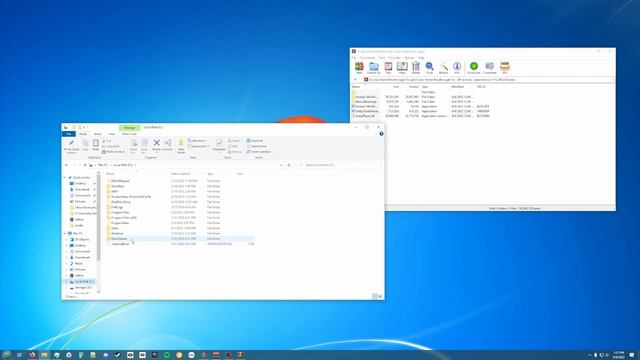This screenshot has width=640, height=360.
Task: Create New folder from Explorer ribbon
Action: click(181, 146)
